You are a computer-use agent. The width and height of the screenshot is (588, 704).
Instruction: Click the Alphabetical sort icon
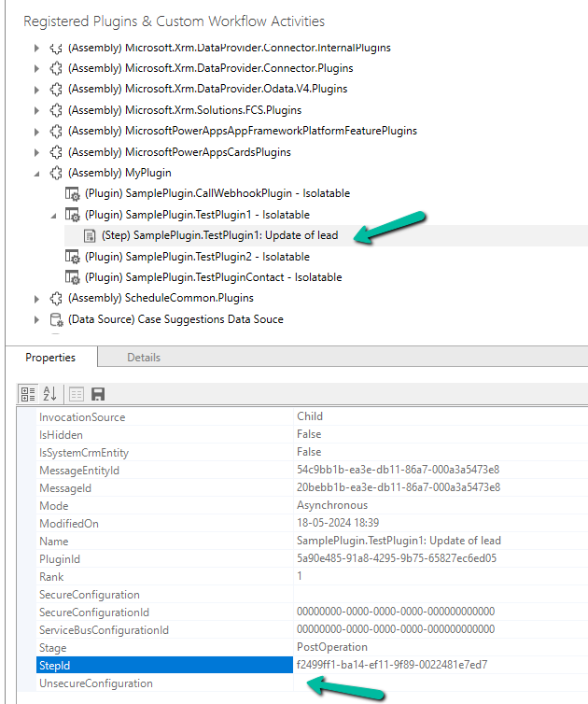click(50, 394)
